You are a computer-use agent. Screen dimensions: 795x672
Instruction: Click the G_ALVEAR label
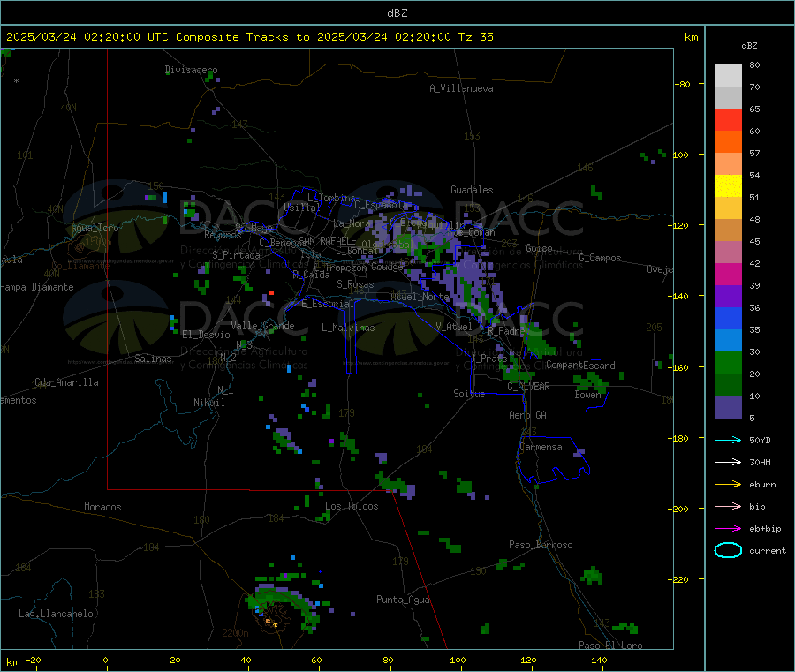(x=528, y=387)
